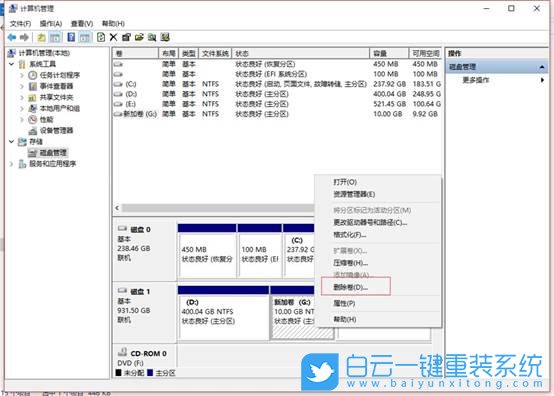The width and height of the screenshot is (554, 396).
Task: Sort by the 类型 column header
Action: pos(189,53)
